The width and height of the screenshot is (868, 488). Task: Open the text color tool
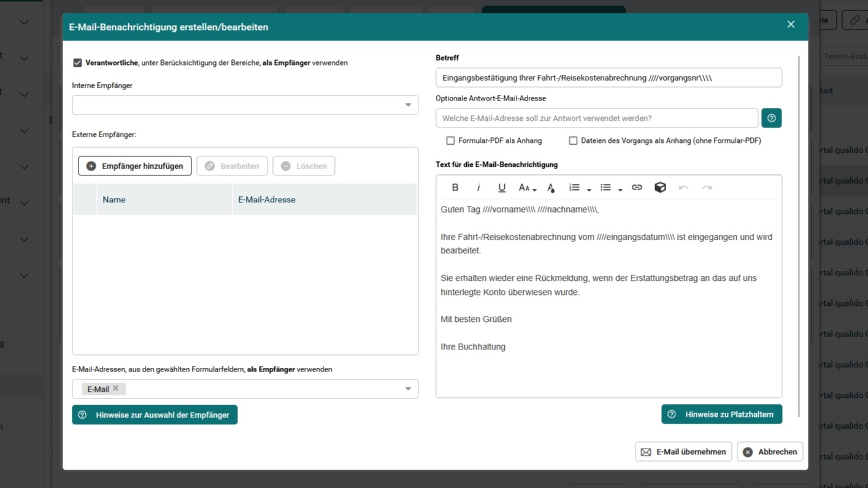(x=551, y=188)
